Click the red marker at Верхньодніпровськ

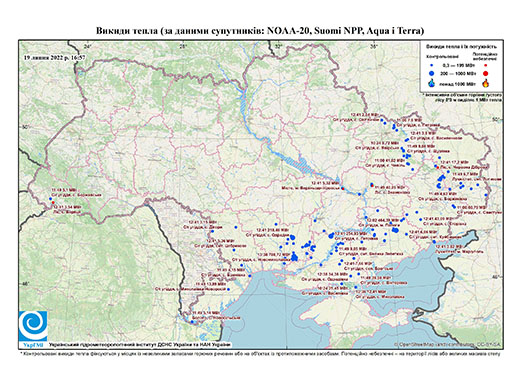(x=343, y=189)
